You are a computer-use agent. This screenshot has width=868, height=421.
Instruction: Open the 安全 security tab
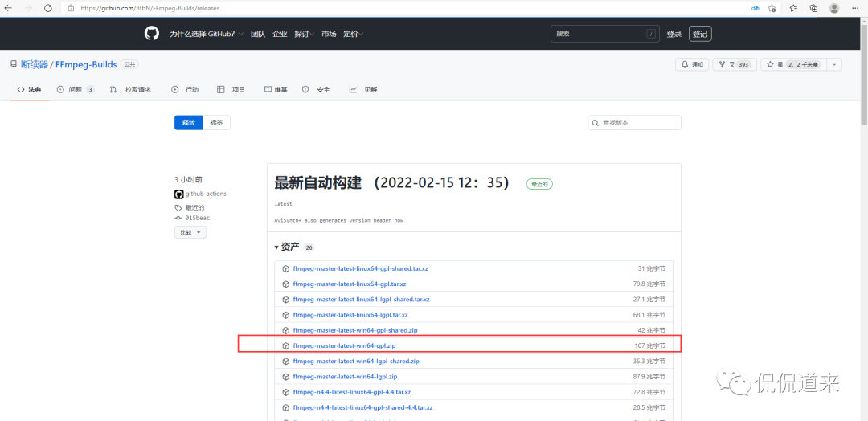pyautogui.click(x=316, y=90)
